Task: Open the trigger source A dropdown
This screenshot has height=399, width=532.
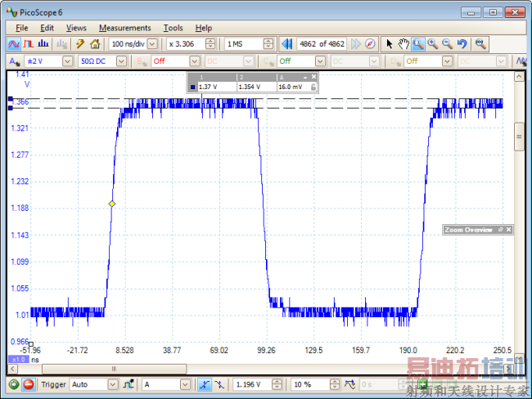Action: point(185,384)
